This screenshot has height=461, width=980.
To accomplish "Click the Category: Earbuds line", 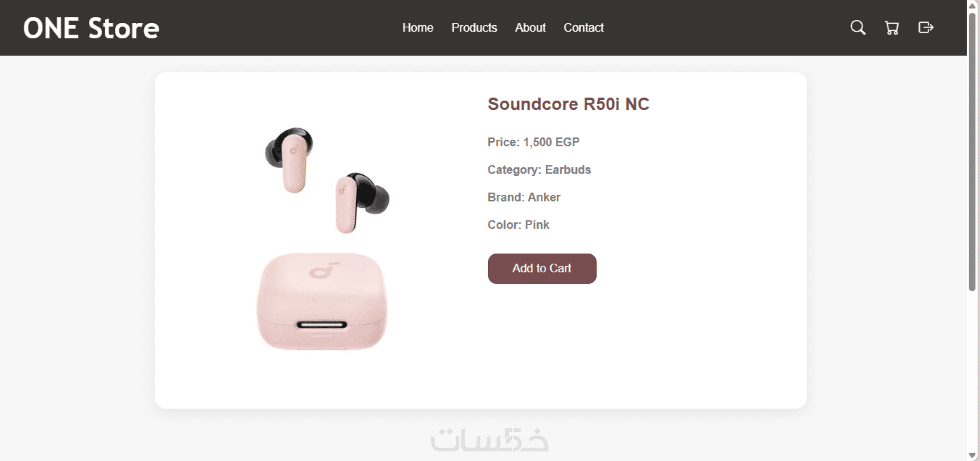I will coord(539,170).
